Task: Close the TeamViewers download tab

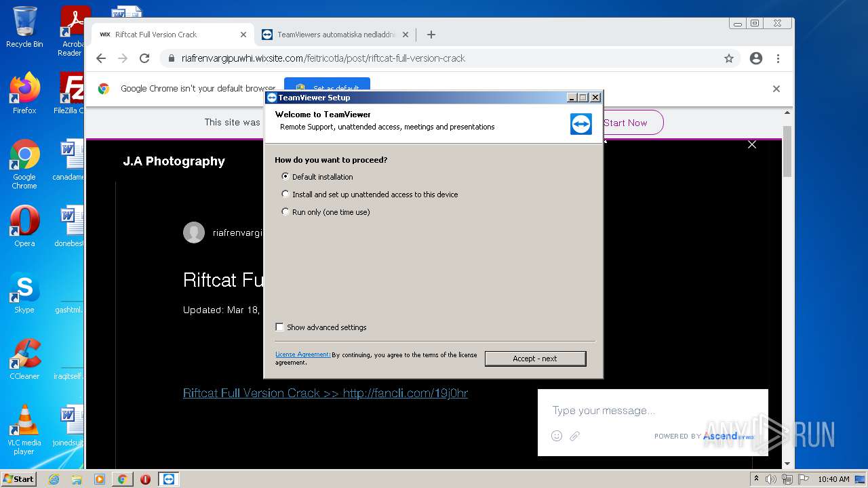Action: [406, 35]
